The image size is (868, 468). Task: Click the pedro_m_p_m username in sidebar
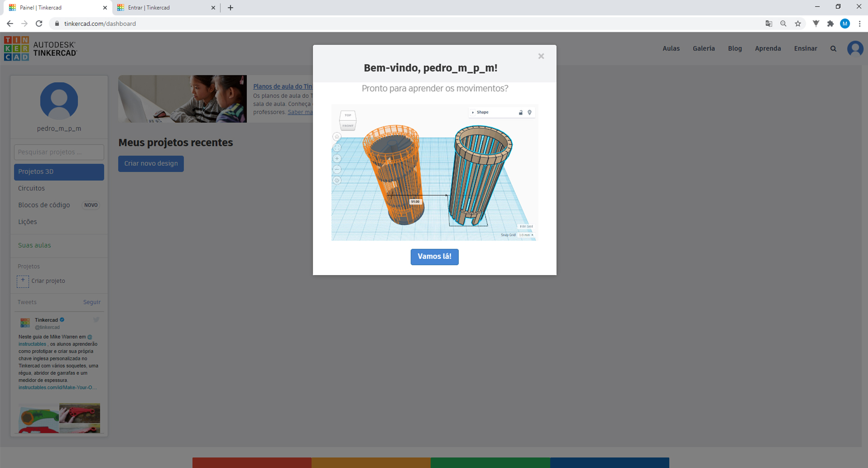pyautogui.click(x=59, y=129)
